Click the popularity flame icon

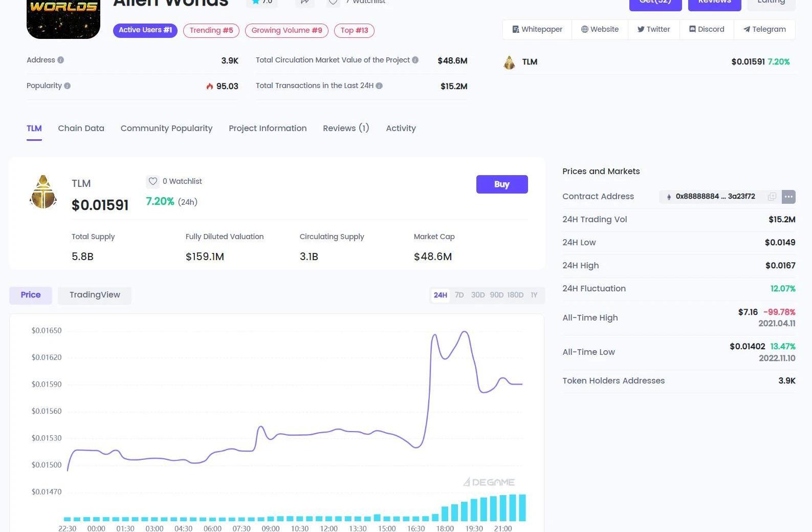(x=210, y=86)
